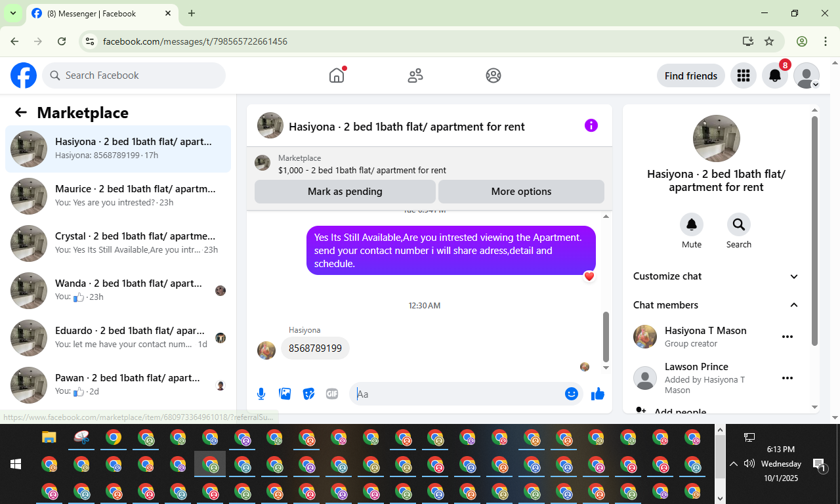Open the account menu via profile avatar

(807, 76)
